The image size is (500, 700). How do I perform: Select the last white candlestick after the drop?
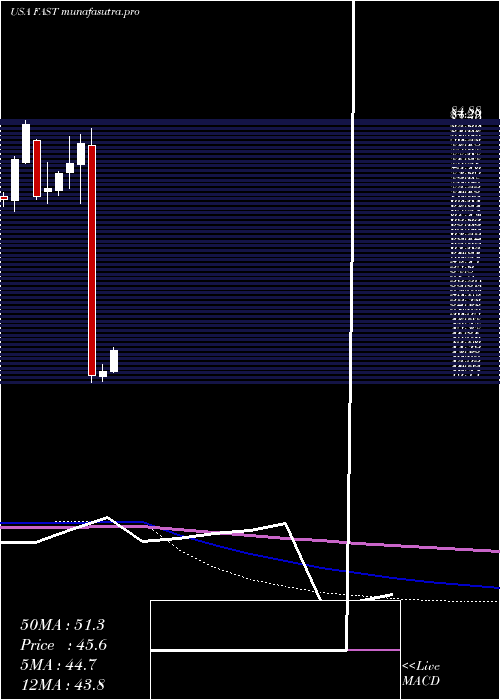coord(114,361)
